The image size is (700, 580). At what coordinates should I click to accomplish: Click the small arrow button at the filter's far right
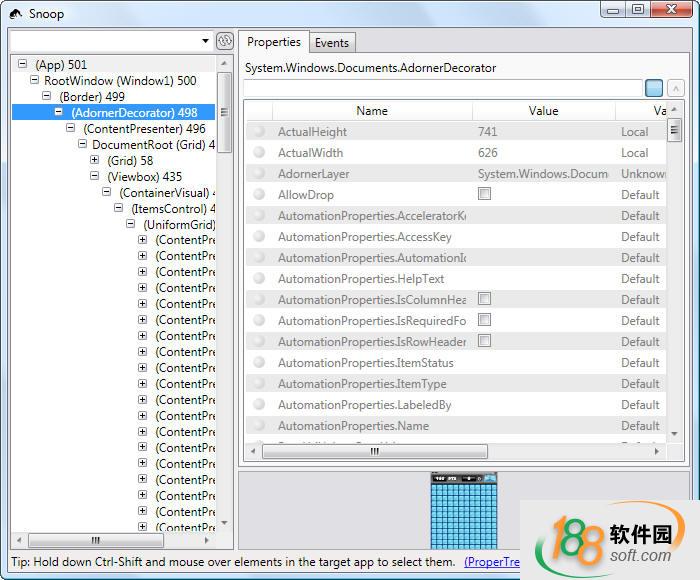676,88
